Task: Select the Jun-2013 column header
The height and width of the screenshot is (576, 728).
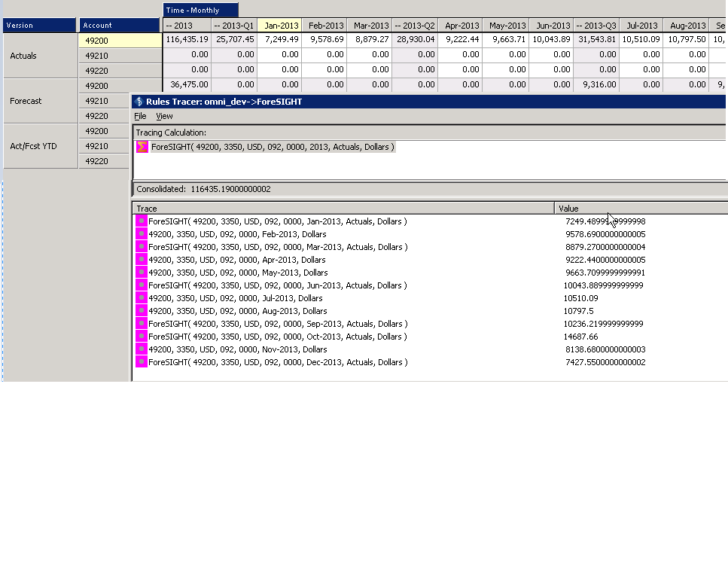Action: pyautogui.click(x=551, y=26)
